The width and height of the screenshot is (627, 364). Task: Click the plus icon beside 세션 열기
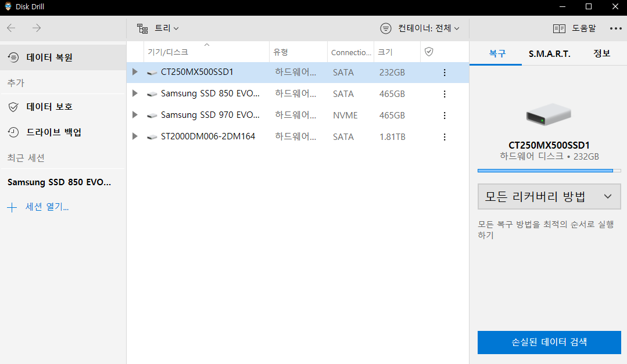[12, 207]
